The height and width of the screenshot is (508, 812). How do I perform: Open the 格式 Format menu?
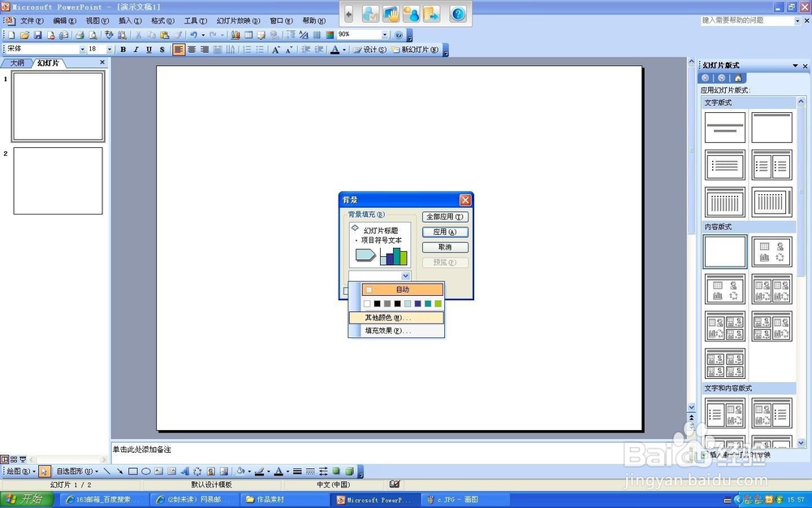pos(162,21)
